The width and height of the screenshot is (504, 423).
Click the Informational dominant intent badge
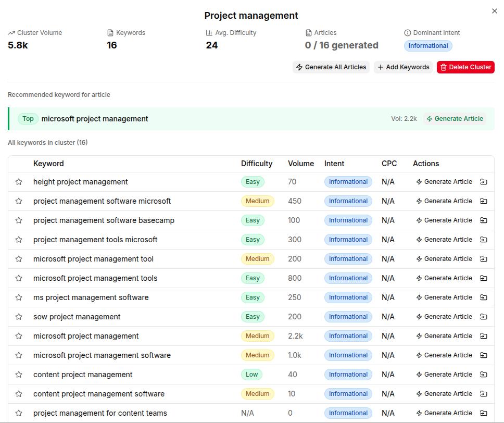coord(428,46)
